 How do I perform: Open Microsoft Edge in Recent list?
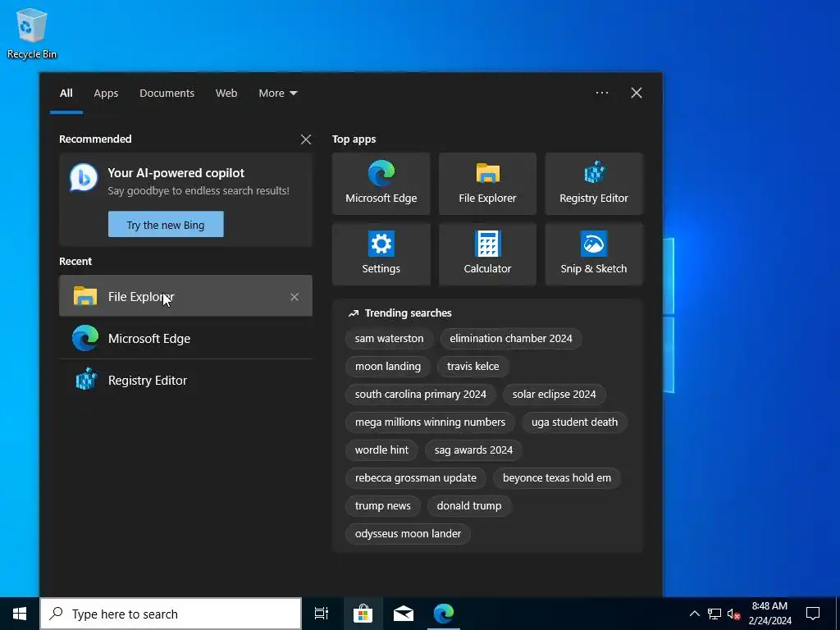[x=185, y=339]
